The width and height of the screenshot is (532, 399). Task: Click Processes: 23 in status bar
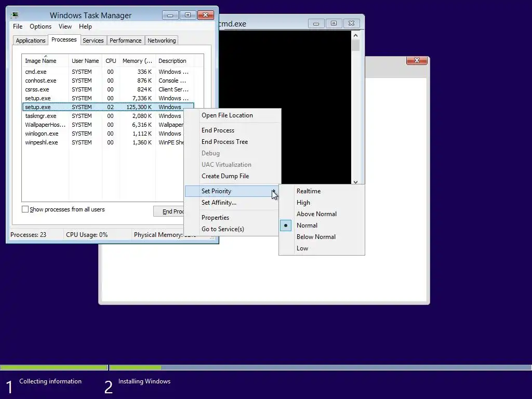tap(28, 235)
